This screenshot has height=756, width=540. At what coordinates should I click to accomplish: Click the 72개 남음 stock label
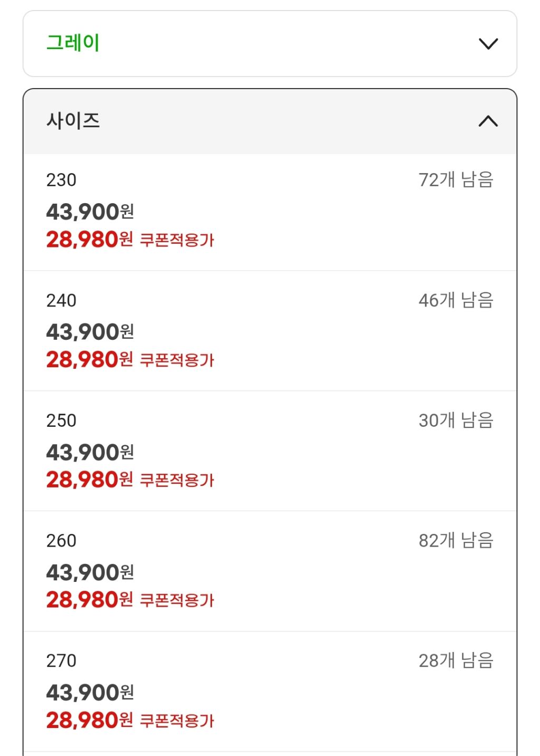click(x=456, y=180)
